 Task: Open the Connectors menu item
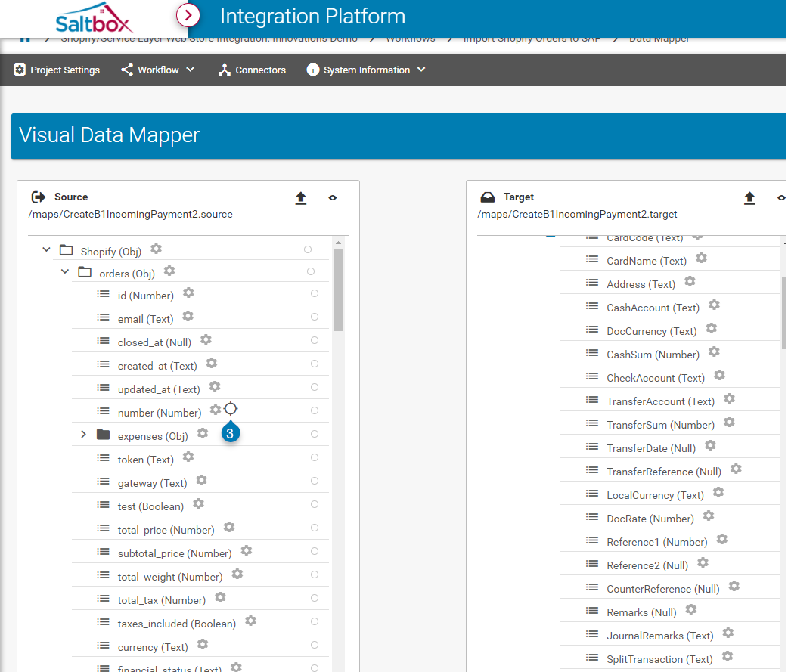pyautogui.click(x=253, y=70)
